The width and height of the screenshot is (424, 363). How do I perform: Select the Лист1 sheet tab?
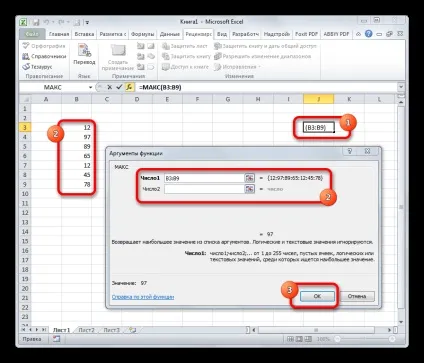(x=62, y=330)
